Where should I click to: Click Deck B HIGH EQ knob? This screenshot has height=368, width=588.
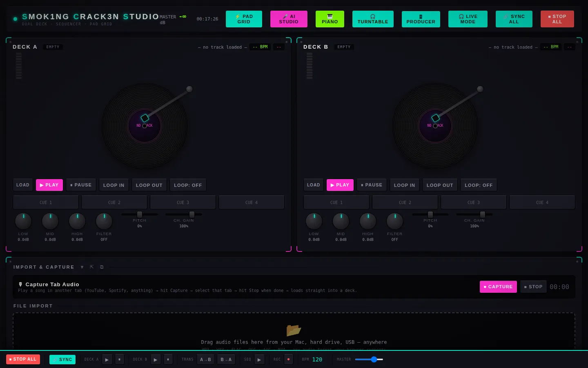pos(368,221)
